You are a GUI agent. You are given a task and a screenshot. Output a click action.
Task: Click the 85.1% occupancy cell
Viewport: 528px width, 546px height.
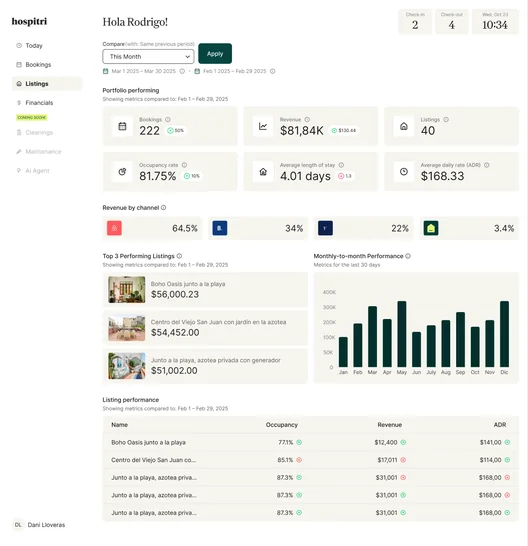[285, 460]
